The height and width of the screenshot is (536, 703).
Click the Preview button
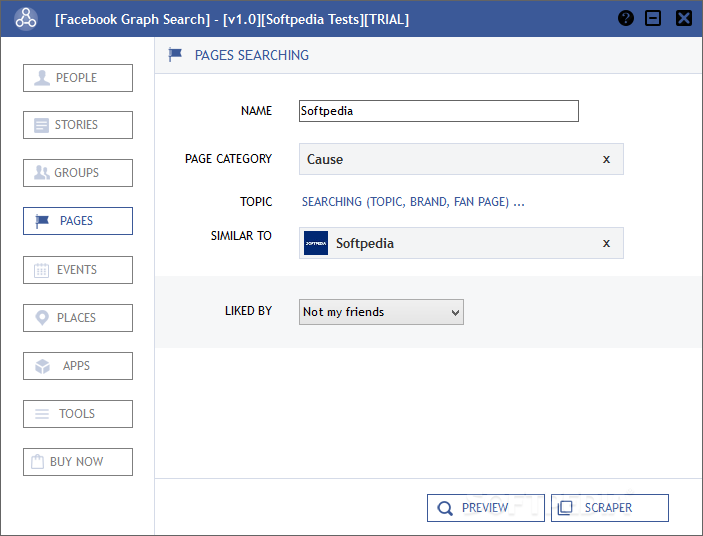click(486, 508)
